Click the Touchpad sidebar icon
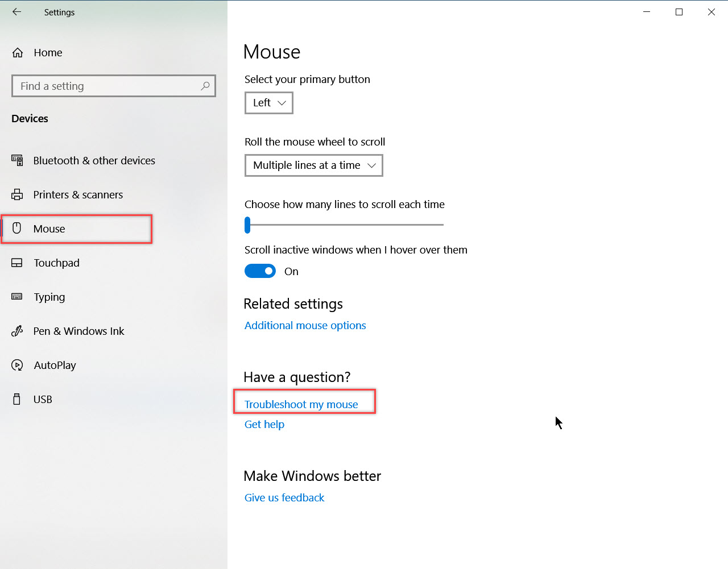The height and width of the screenshot is (569, 728). (17, 263)
